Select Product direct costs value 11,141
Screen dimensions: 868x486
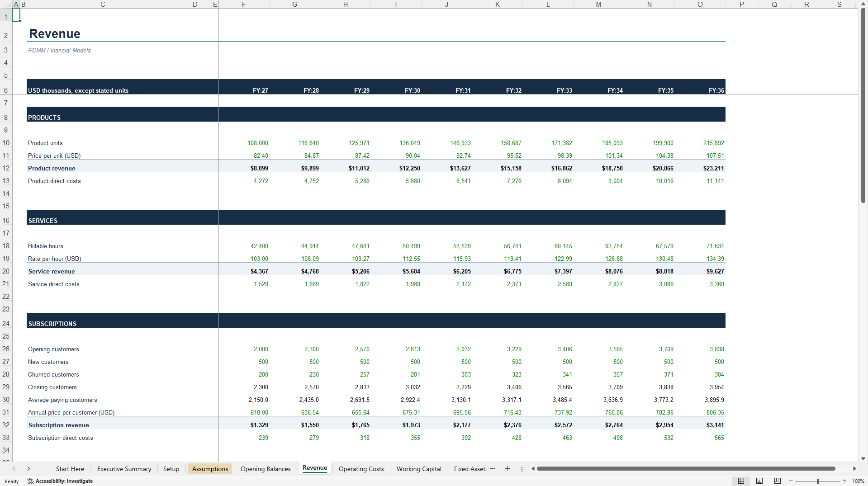715,181
